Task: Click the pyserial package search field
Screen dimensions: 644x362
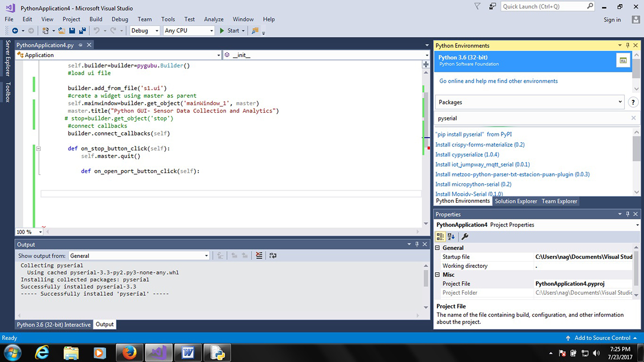Action: click(533, 118)
